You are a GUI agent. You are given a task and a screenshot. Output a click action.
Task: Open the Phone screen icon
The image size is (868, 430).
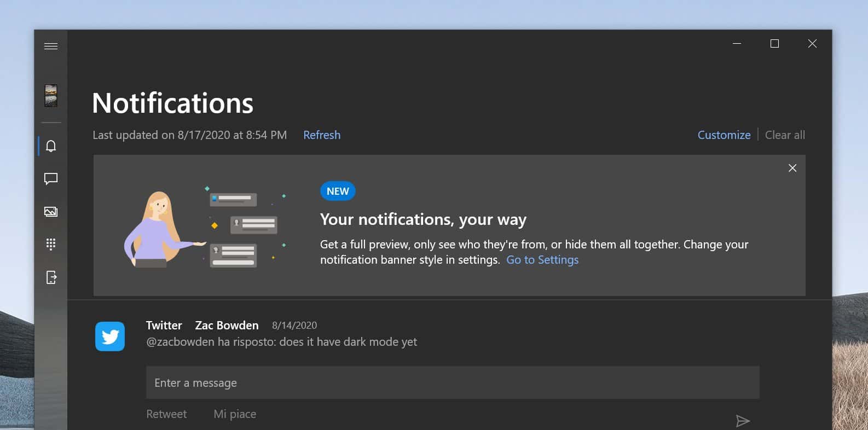[x=51, y=277]
